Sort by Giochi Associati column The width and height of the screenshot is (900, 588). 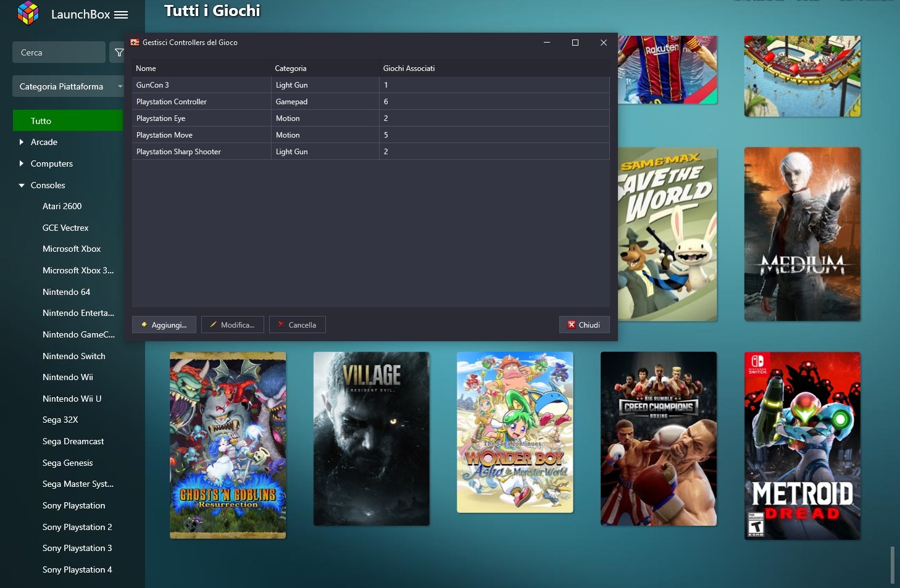[x=494, y=68]
